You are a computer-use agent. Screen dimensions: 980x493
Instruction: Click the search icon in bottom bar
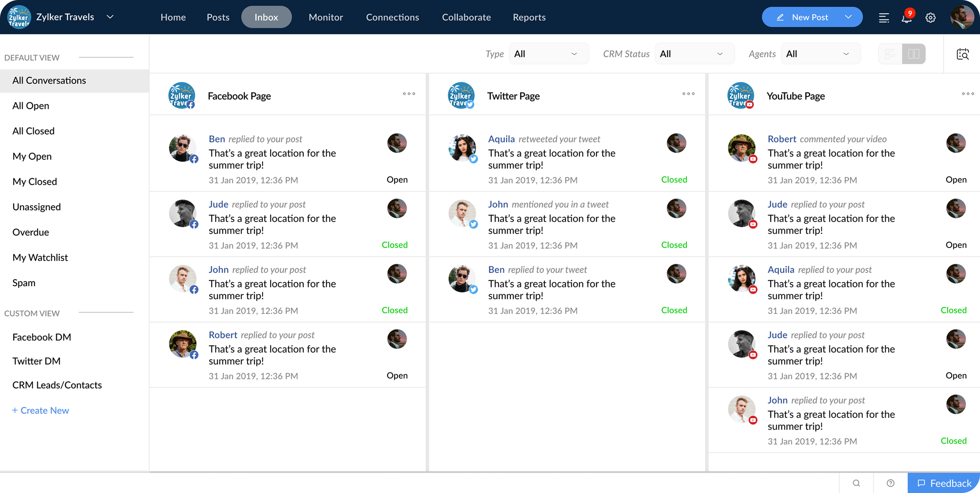[856, 483]
